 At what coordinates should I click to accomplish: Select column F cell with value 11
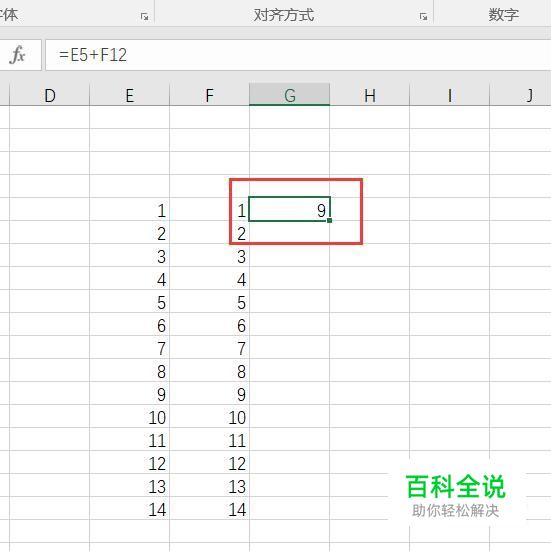tap(209, 439)
